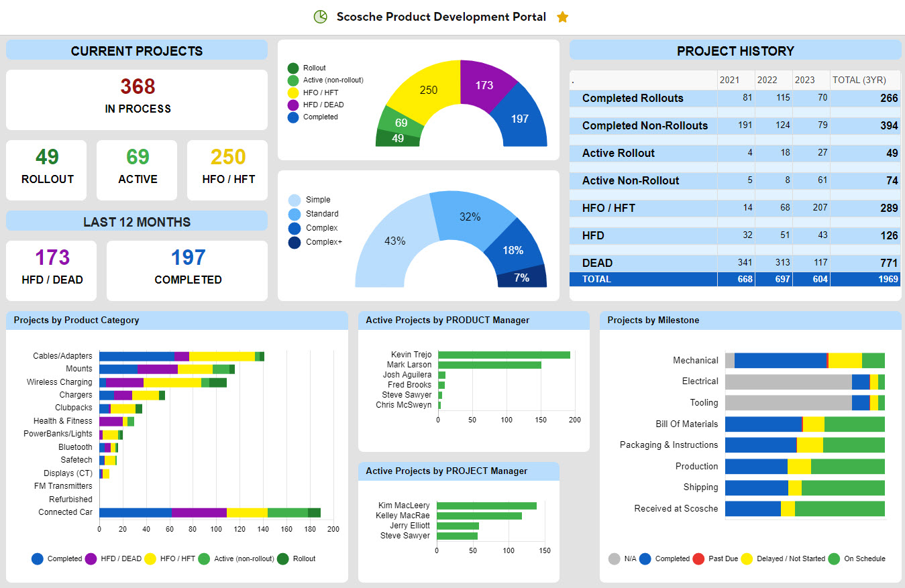Click the Simple legend dot in the complexity gauge
Viewport: 905px width, 588px height.
295,200
